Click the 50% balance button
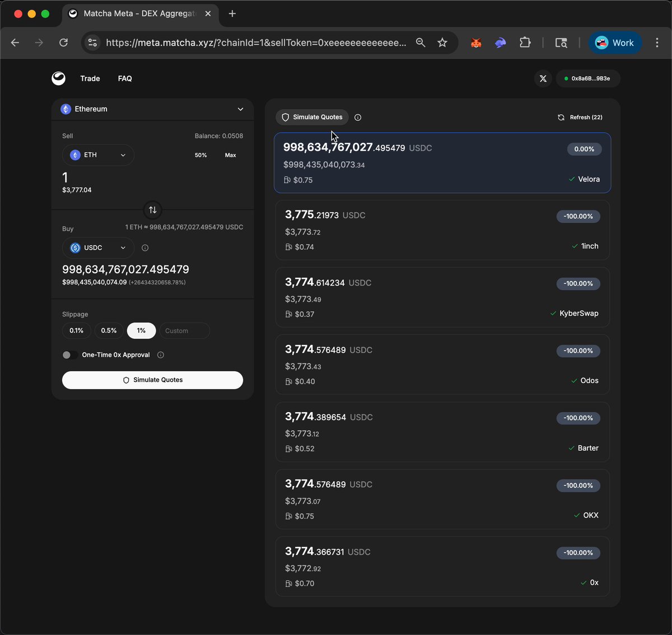 [200, 155]
